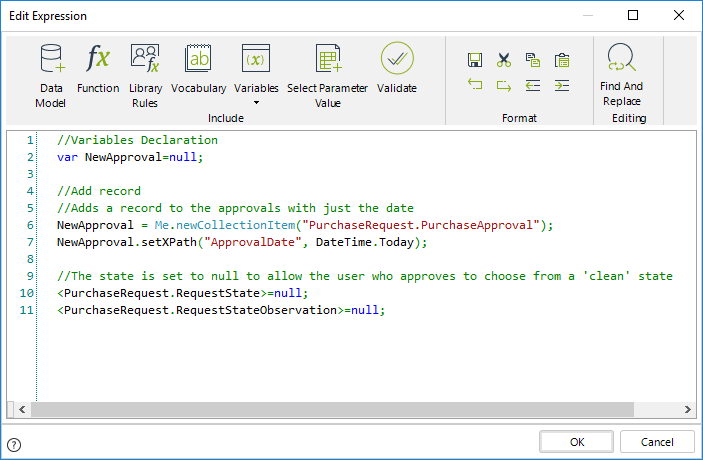Click the 'DateTime.Today' text

coord(365,242)
